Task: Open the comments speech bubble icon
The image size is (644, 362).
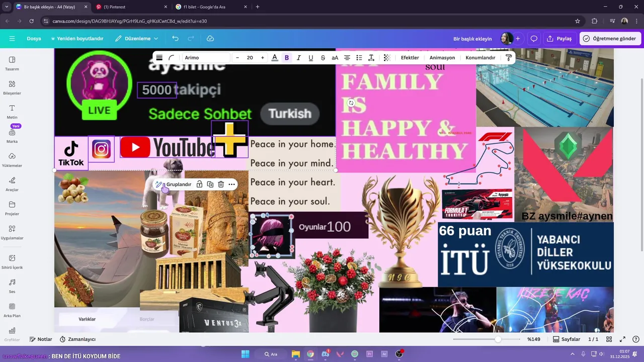Action: [534, 39]
